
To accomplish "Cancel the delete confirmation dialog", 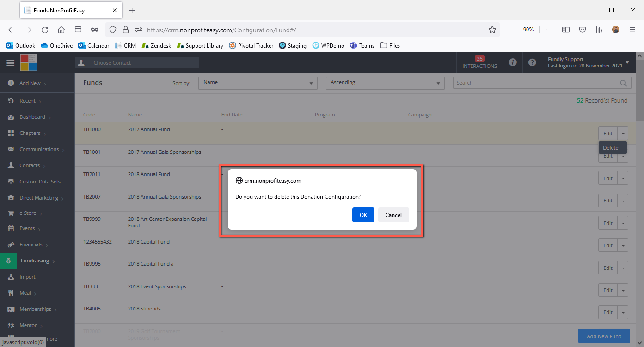I will [393, 215].
